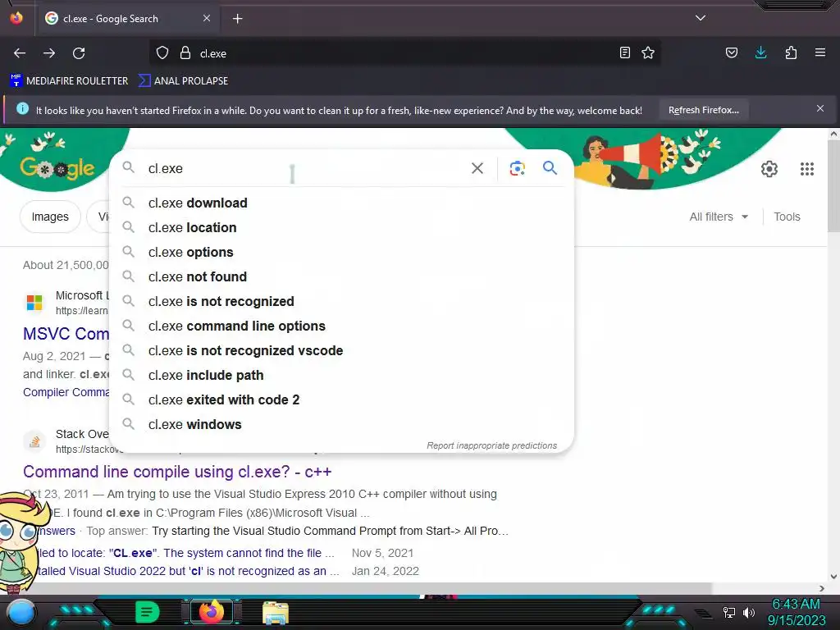Viewport: 840px width, 630px height.
Task: Click the Star Butterfly desktop mascot
Action: point(21,541)
